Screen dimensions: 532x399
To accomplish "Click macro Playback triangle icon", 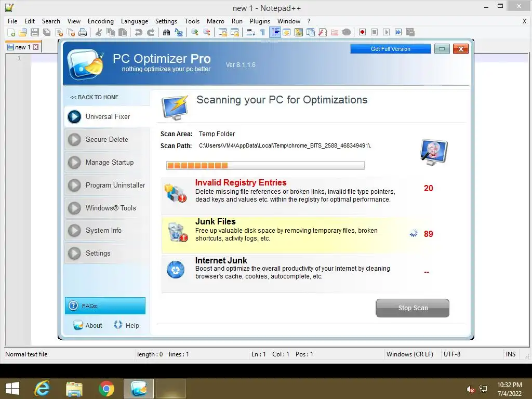I will pyautogui.click(x=386, y=32).
